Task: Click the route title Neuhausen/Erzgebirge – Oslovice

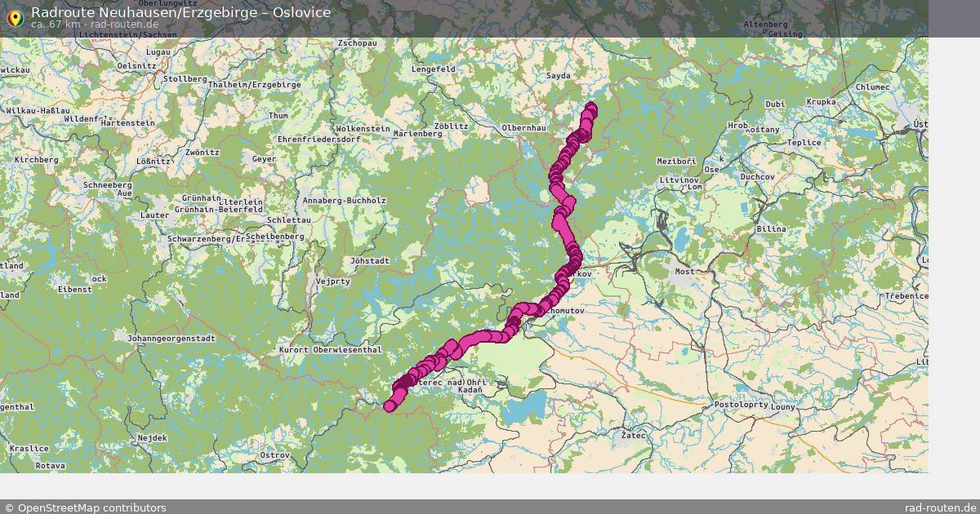Action: click(x=180, y=12)
